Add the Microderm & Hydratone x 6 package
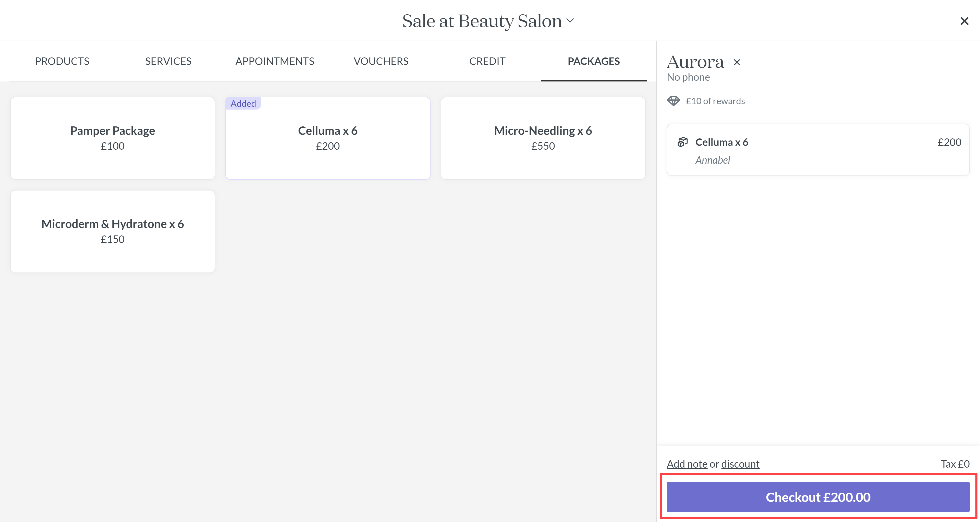The image size is (980, 522). [113, 231]
